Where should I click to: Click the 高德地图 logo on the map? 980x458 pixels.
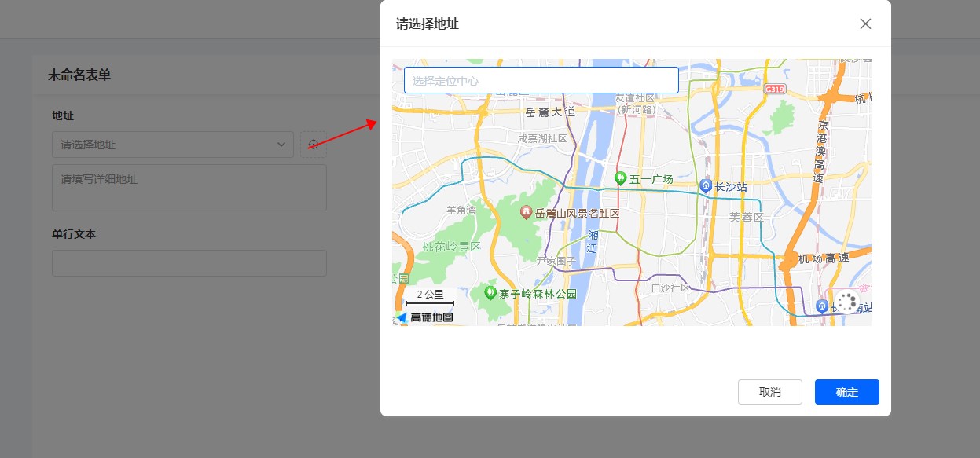click(424, 317)
